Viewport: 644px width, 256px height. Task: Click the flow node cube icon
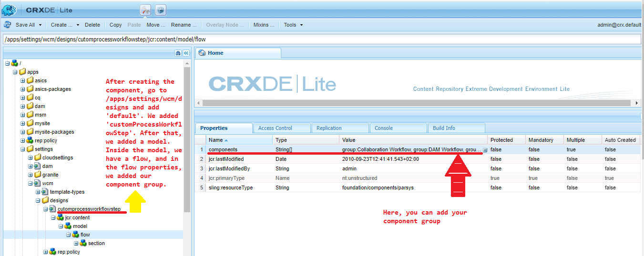[x=75, y=235]
